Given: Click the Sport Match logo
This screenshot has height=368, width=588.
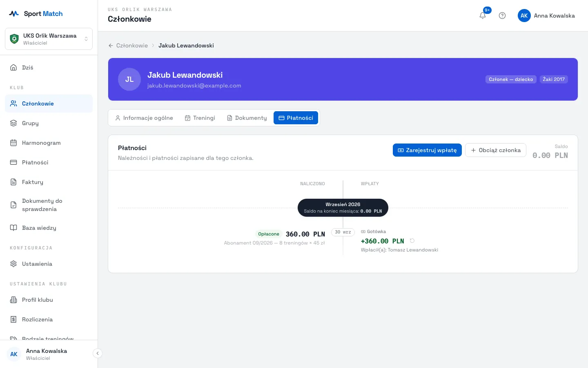Looking at the screenshot, I should 36,13.
